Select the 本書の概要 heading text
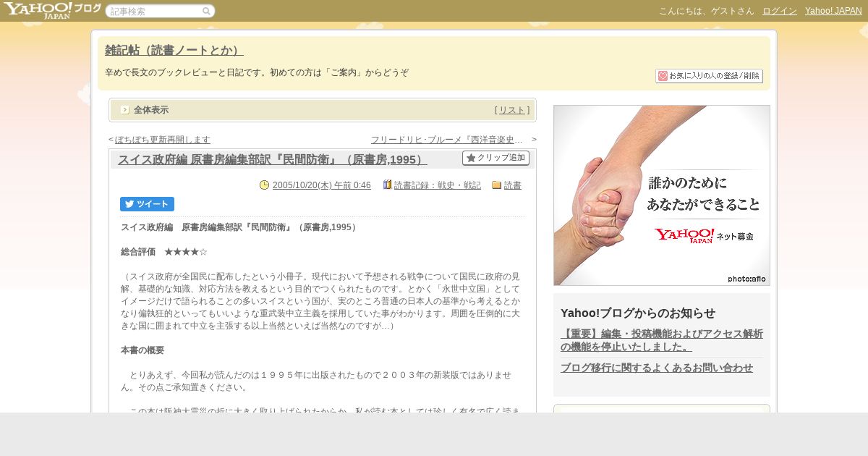Viewport: 868px width, 456px height. click(142, 350)
